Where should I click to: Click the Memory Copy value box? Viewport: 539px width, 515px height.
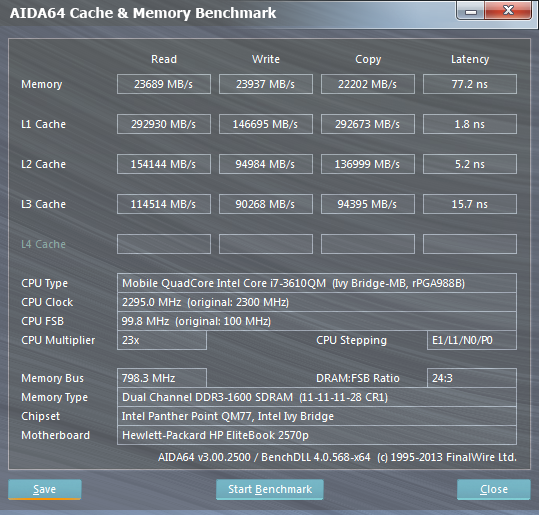pos(368,84)
